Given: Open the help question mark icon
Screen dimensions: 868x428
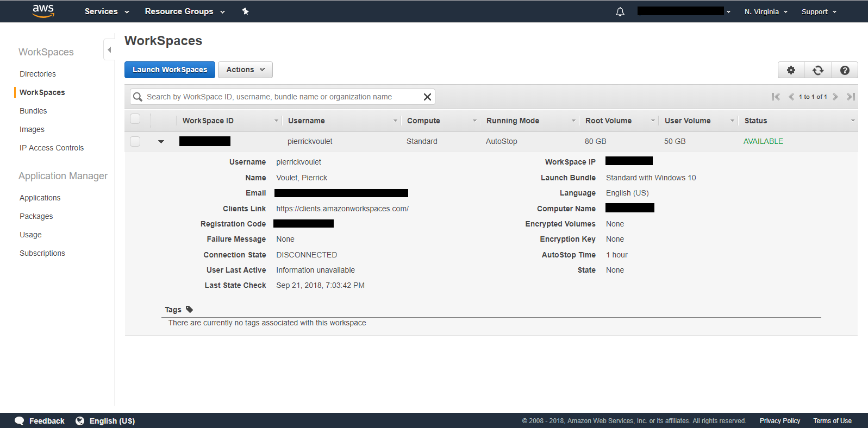Looking at the screenshot, I should click(x=845, y=70).
